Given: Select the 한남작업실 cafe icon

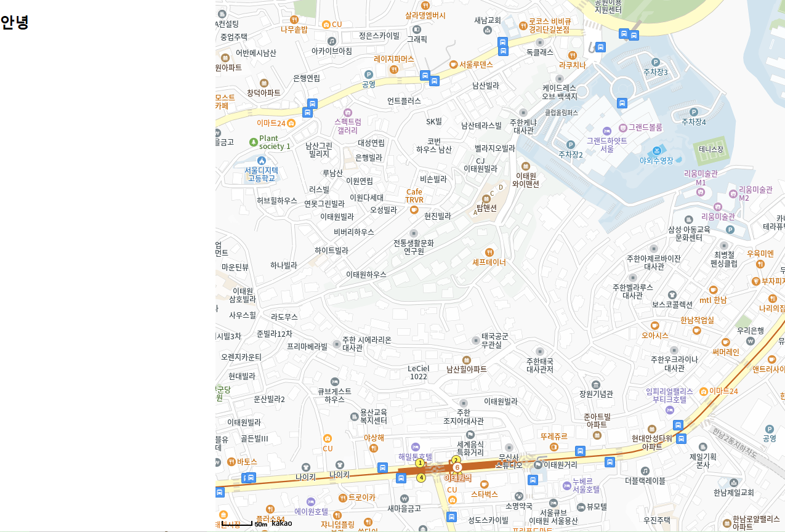Looking at the screenshot, I should pyautogui.click(x=697, y=330).
